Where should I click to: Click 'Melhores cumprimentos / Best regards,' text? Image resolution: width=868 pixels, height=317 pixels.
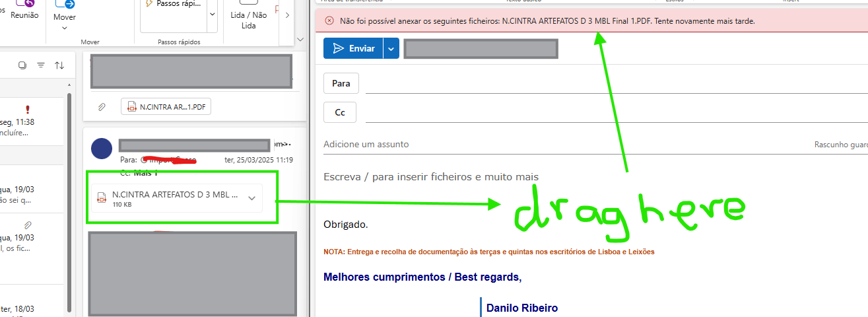422,277
